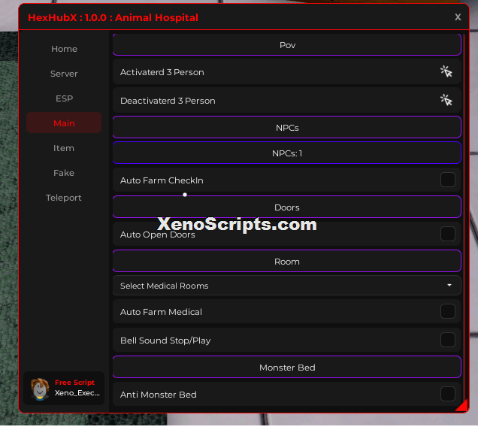Click the user avatar thumbnail
478x448 pixels.
(x=40, y=389)
